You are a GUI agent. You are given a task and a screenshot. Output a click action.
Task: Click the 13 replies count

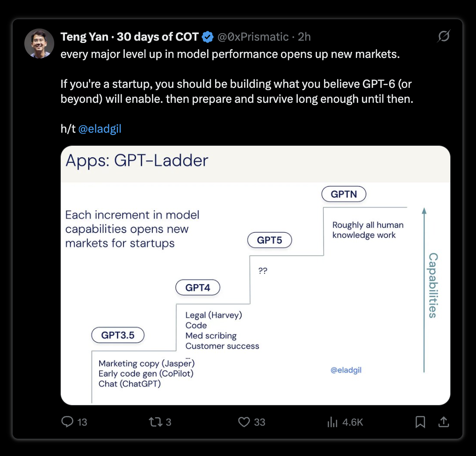point(82,422)
